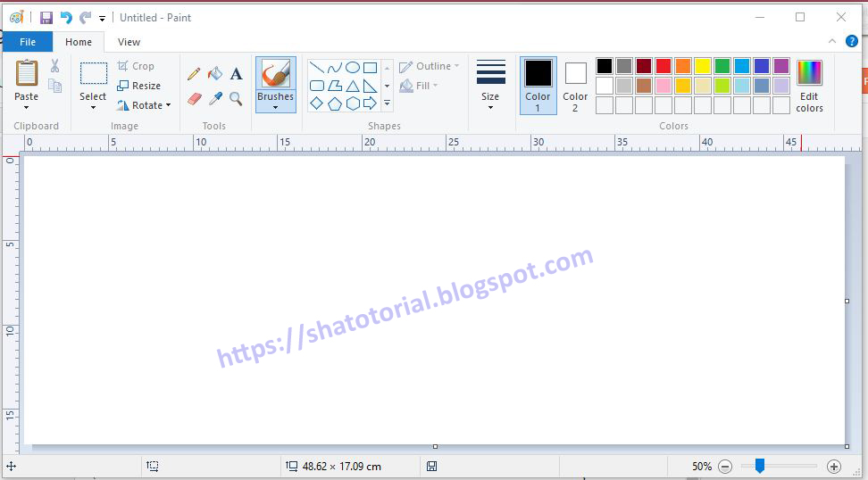
Task: Choose the Pentagon shape
Action: pos(334,103)
